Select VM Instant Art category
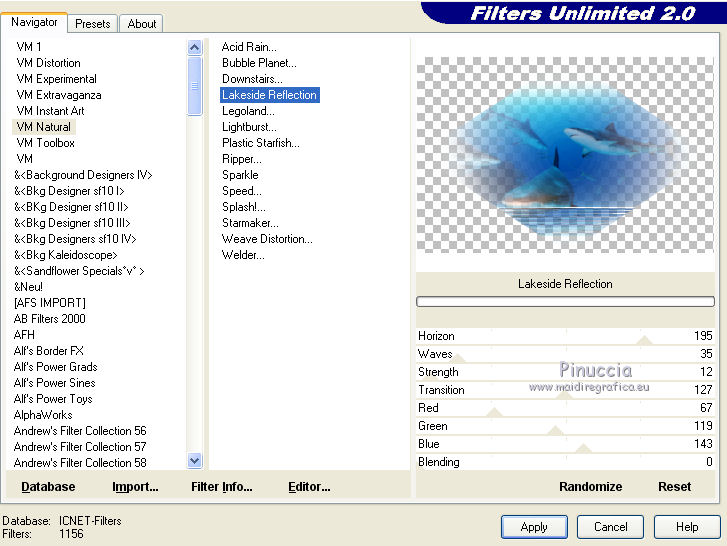 coord(50,111)
